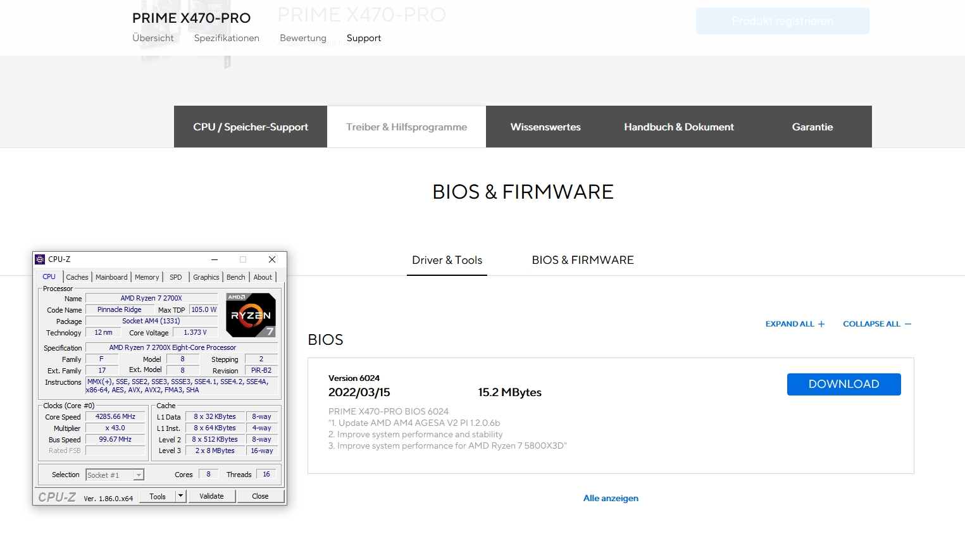Click the Core Voltage 1.373 V value
This screenshot has width=965, height=560.
pyautogui.click(x=195, y=332)
